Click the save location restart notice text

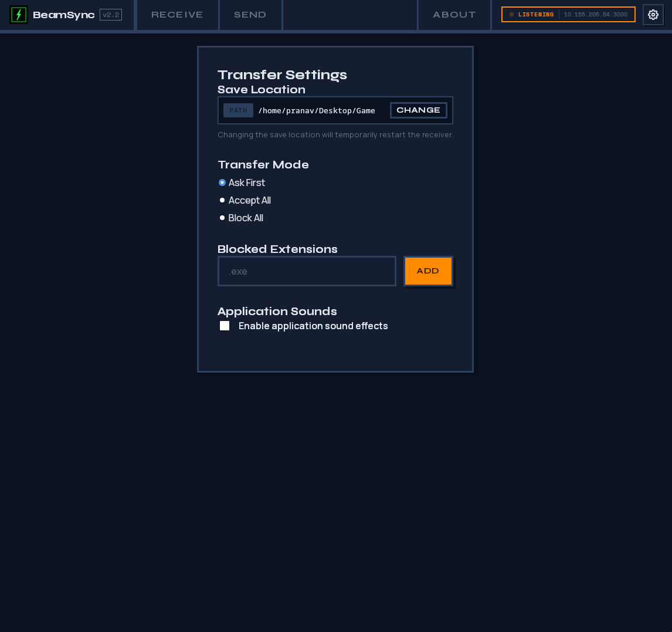pos(335,134)
